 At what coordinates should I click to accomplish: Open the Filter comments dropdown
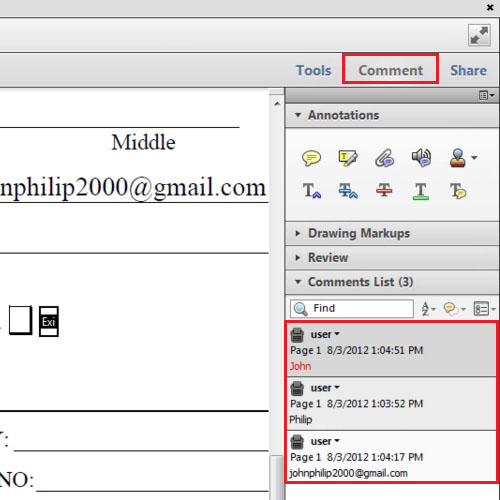(x=454, y=309)
